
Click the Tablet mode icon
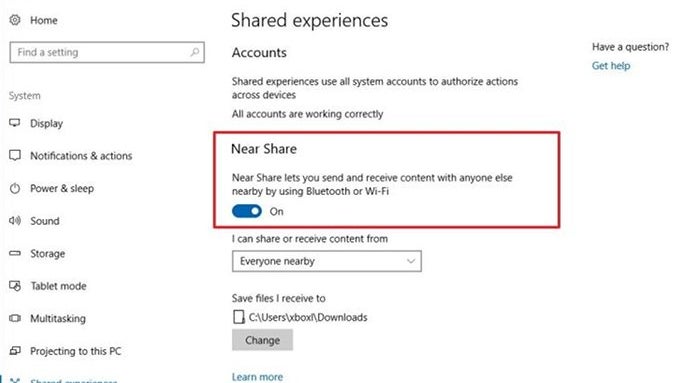pos(15,286)
